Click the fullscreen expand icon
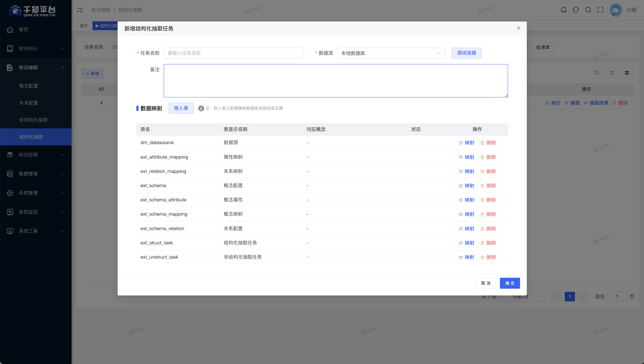Screen dimensions: 644x364 600,10
